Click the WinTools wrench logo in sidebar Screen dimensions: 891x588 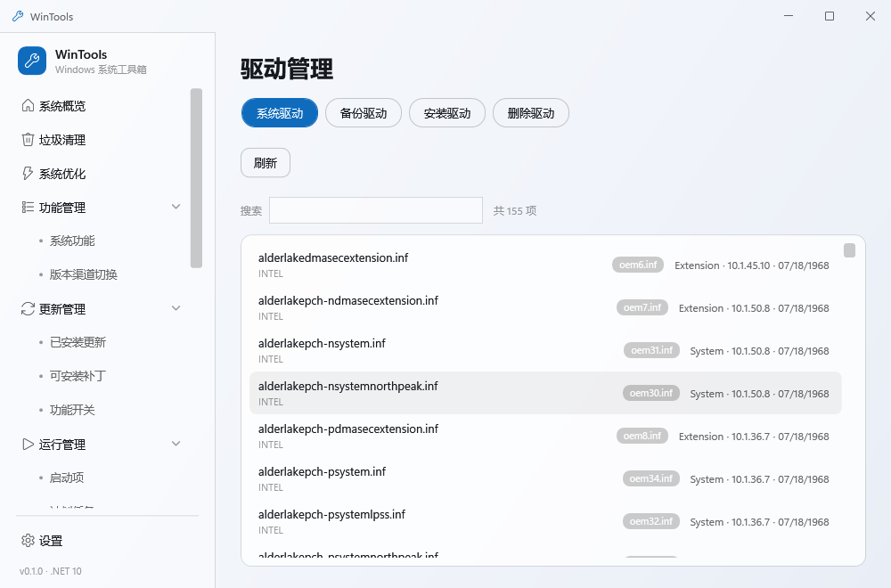(32, 61)
